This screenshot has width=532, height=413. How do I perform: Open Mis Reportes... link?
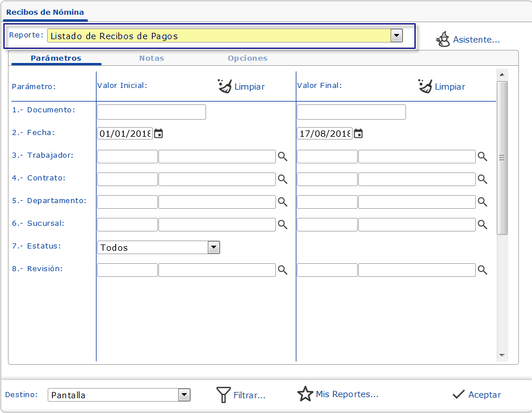click(347, 394)
